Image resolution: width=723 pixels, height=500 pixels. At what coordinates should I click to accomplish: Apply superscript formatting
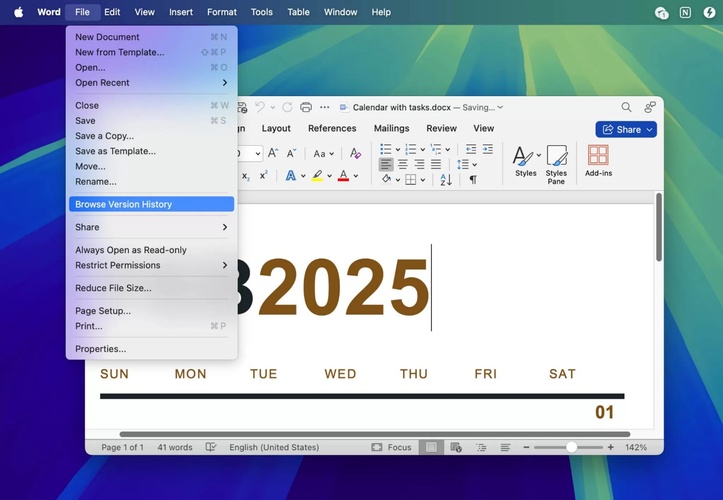tap(263, 176)
